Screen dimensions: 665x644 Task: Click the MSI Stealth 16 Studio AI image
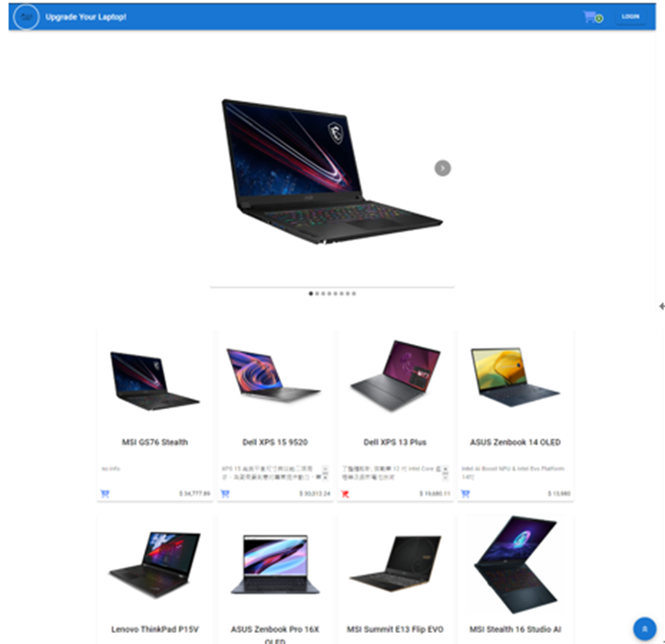click(x=515, y=564)
